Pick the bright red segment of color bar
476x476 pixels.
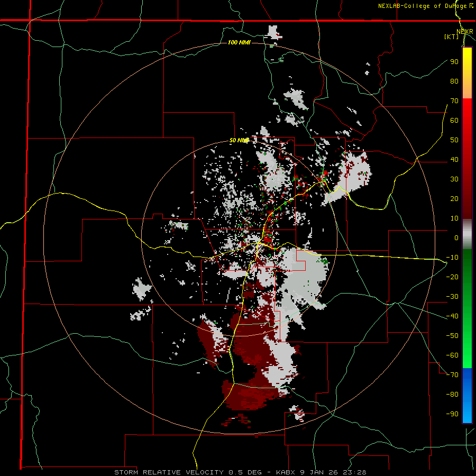tap(467, 115)
